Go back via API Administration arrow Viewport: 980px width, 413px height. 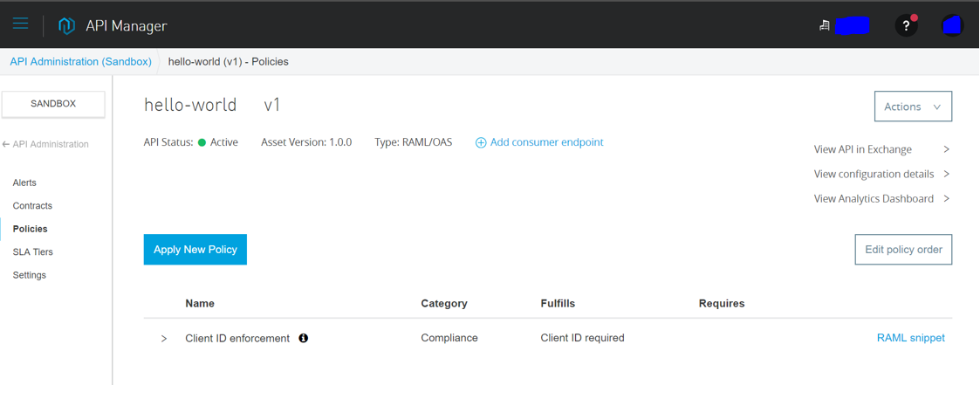click(x=5, y=144)
